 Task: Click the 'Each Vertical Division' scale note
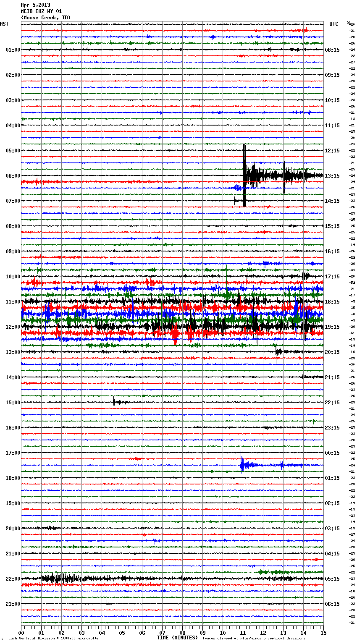[53, 638]
